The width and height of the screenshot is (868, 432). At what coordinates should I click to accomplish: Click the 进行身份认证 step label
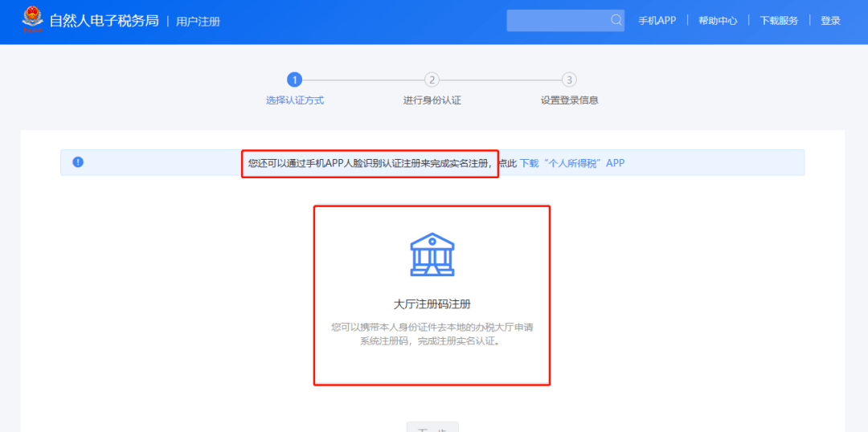tap(432, 100)
